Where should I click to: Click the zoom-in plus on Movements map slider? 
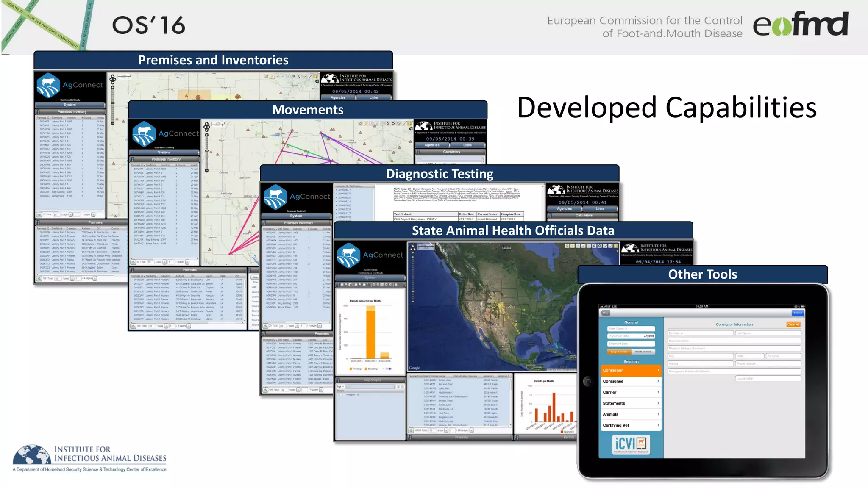tap(207, 135)
